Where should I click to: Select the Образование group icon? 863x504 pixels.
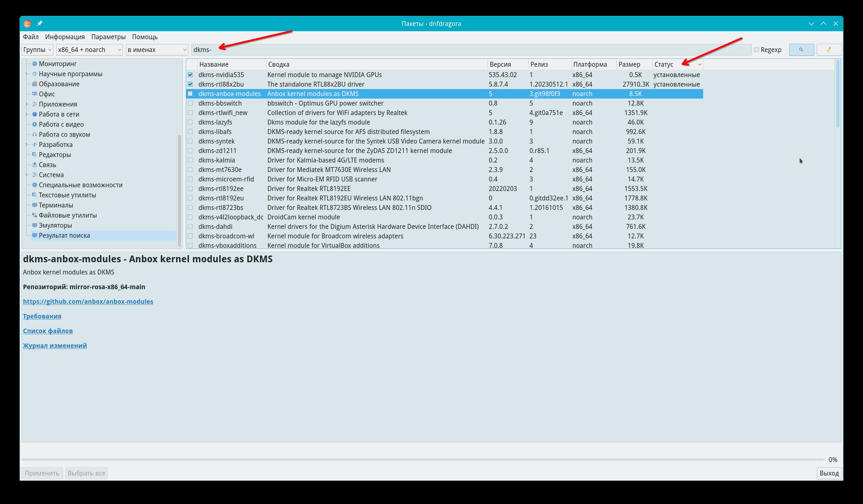click(34, 84)
